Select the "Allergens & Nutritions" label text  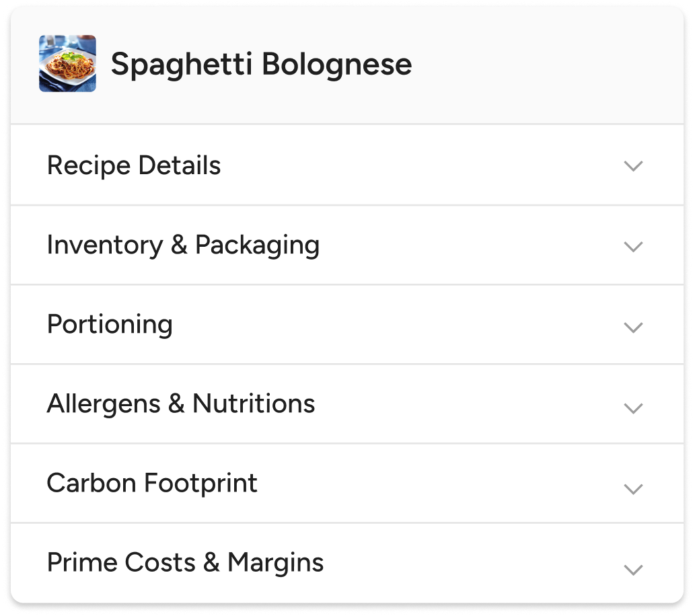(181, 404)
